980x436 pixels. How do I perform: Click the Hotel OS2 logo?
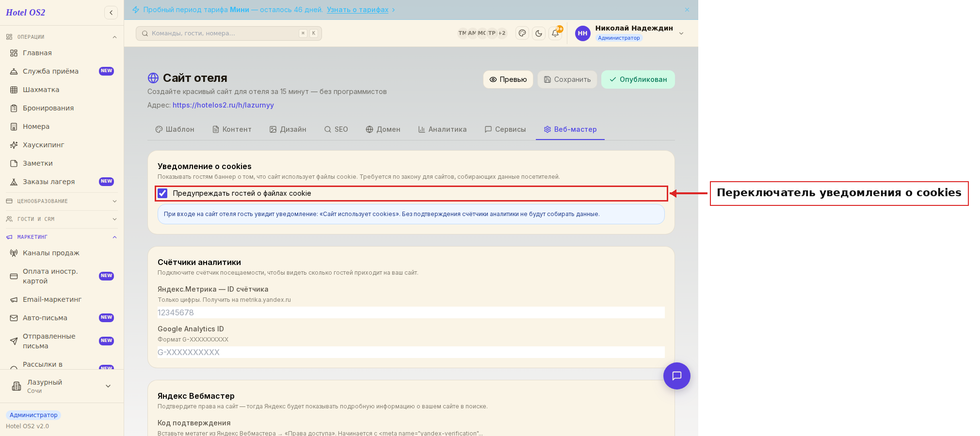pyautogui.click(x=26, y=13)
